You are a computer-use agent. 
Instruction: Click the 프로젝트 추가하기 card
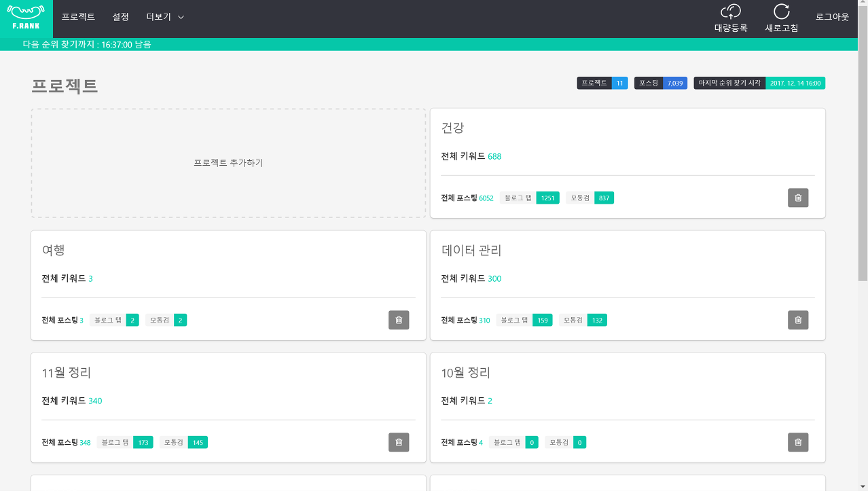point(228,163)
